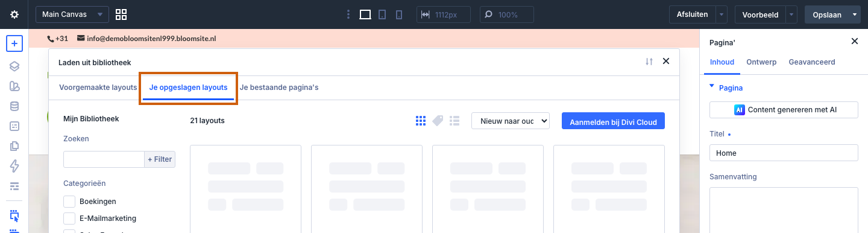Screen dimensions: 868x233
Task: Click the 21 layouts count text
Action: click(207, 121)
